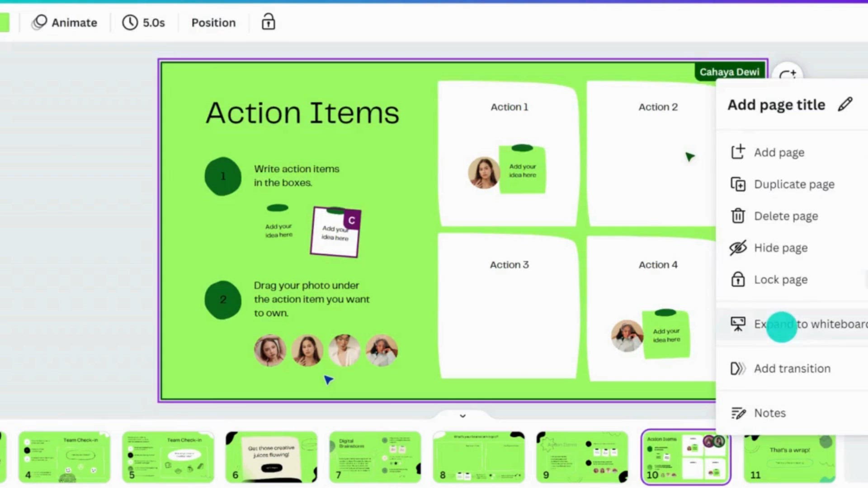
Task: Click the crossed-eye Hide page icon
Action: click(x=738, y=248)
